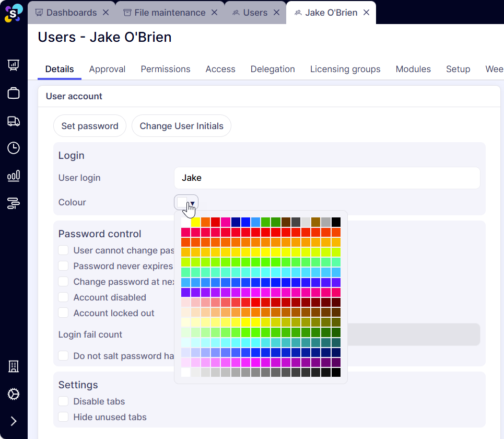Tick the Account locked out checkbox
The width and height of the screenshot is (504, 439).
click(63, 313)
